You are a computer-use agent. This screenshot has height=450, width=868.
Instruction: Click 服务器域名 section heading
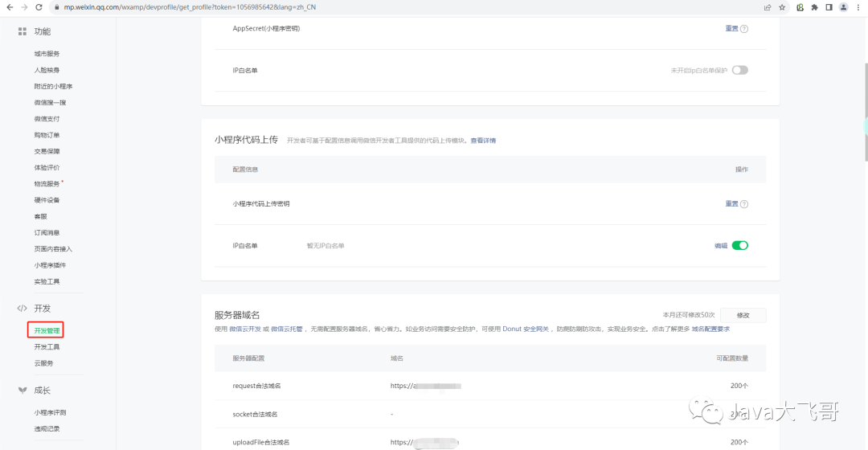point(237,315)
